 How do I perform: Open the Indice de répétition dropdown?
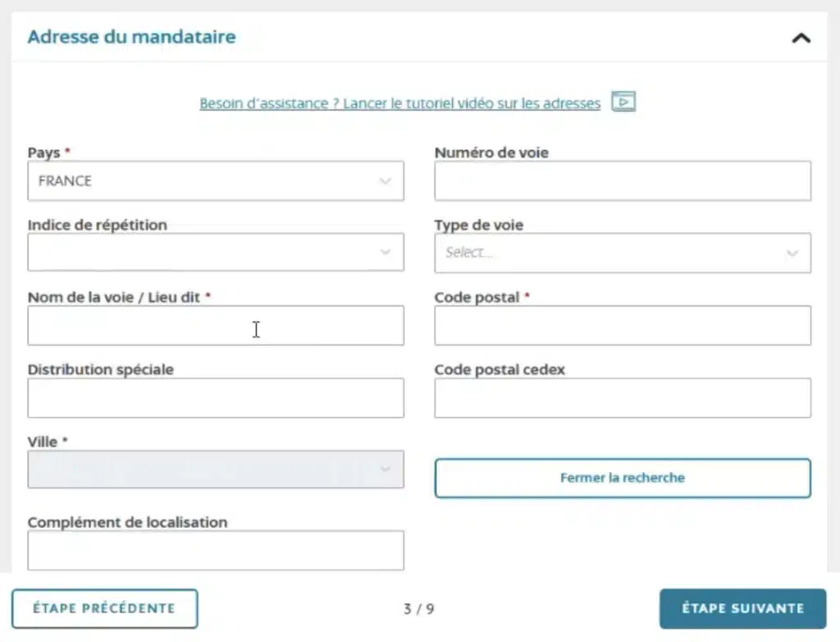216,252
